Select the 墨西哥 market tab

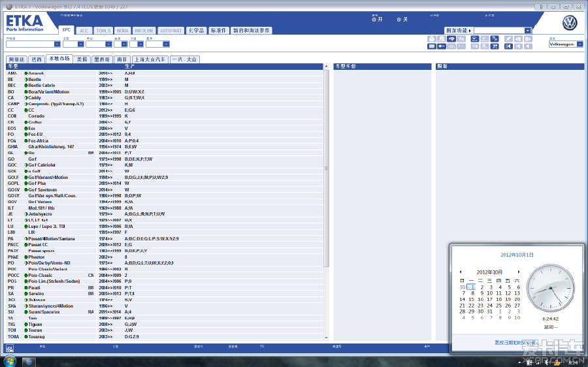click(102, 59)
